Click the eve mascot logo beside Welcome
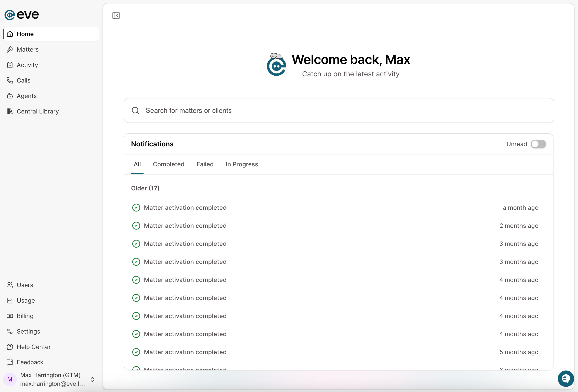578x392 pixels. point(276,64)
